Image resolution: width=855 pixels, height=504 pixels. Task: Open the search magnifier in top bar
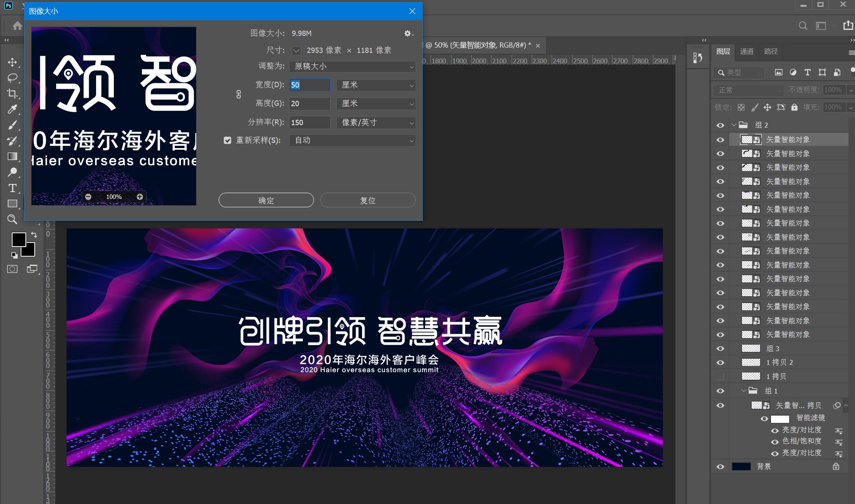pyautogui.click(x=803, y=26)
